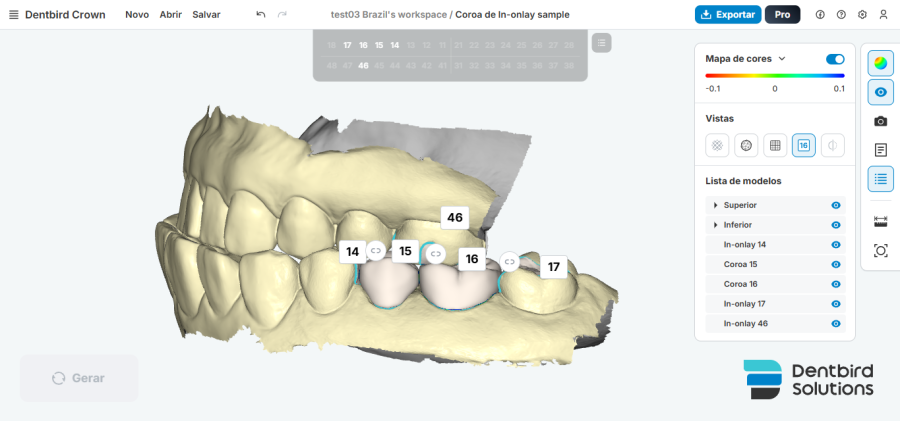Click the Pro button

click(782, 15)
